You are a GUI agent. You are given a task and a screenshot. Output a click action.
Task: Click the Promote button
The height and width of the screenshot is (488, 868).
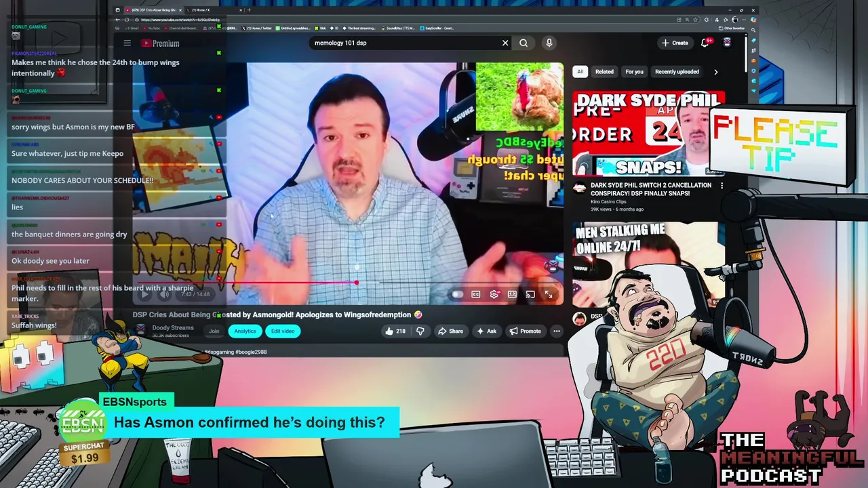pyautogui.click(x=525, y=331)
